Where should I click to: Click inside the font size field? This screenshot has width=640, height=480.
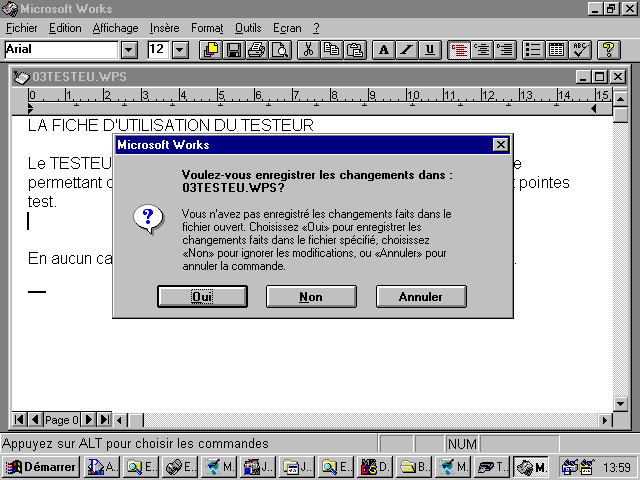158,50
